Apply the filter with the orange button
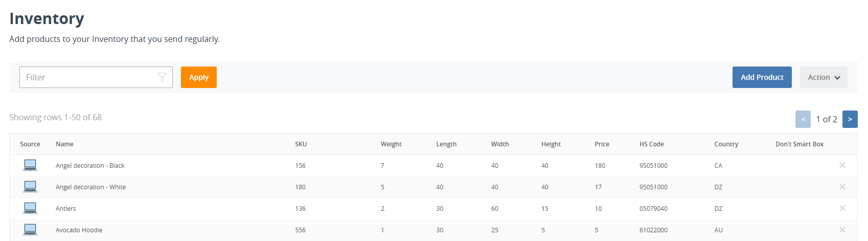Image resolution: width=868 pixels, height=241 pixels. pyautogui.click(x=199, y=77)
